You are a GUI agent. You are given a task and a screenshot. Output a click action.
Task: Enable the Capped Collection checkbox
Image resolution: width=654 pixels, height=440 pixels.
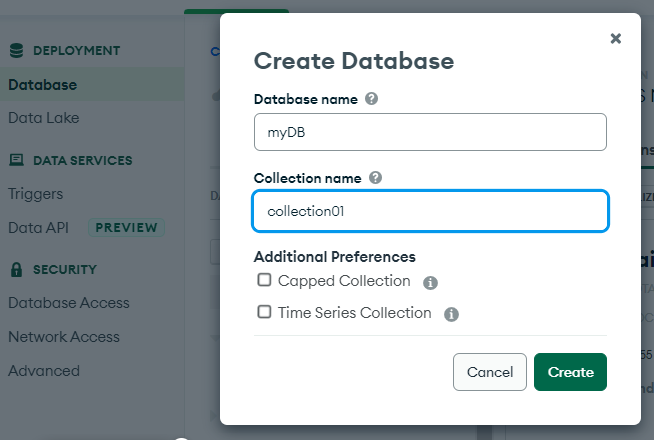pos(264,281)
